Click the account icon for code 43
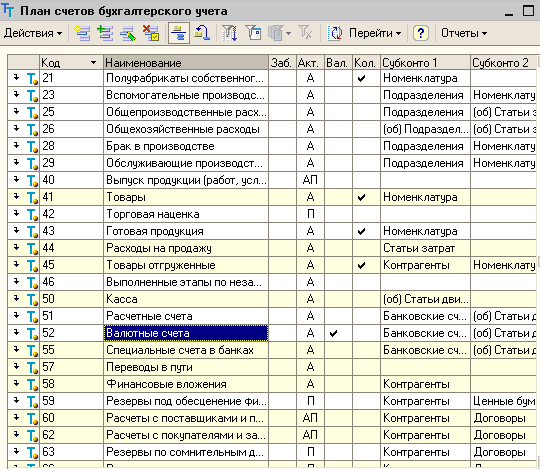Image resolution: width=540 pixels, height=469 pixels. click(32, 231)
